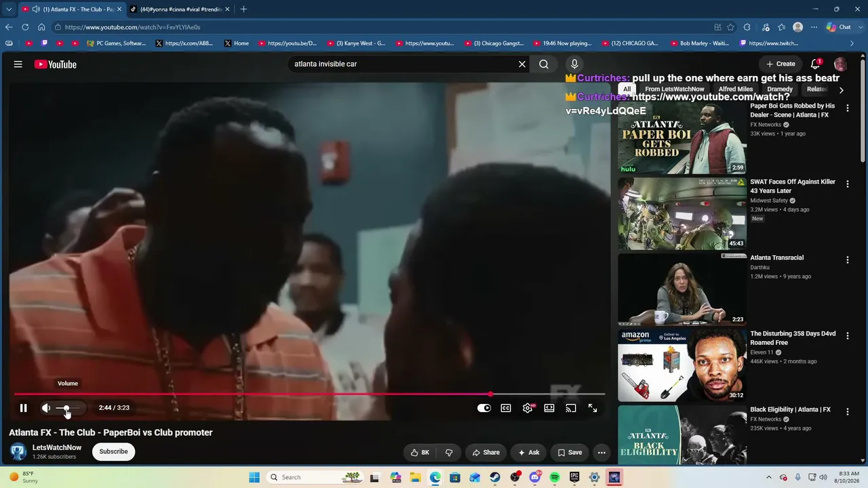Open YouTube notifications bell
The height and width of the screenshot is (488, 868).
pos(815,64)
